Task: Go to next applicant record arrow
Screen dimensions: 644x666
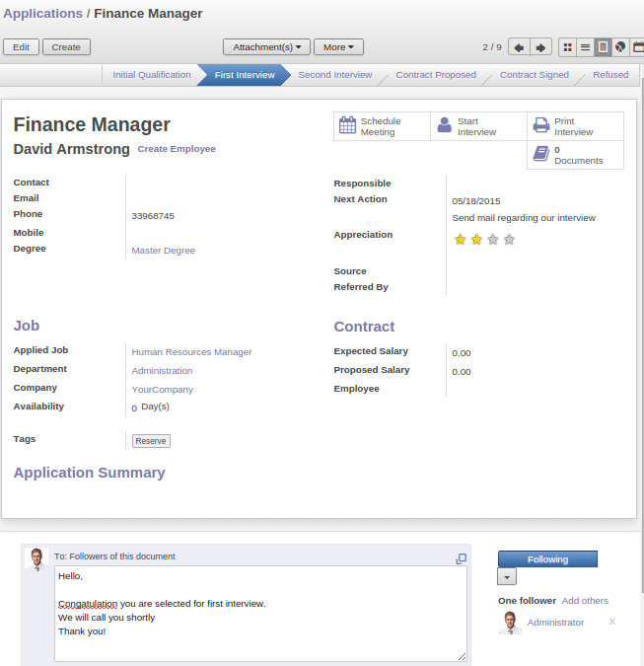Action: tap(540, 47)
